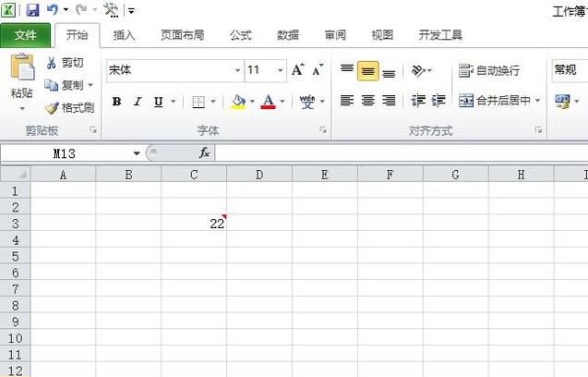The image size is (588, 377).
Task: Click the Paste clipboard icon
Action: pyautogui.click(x=22, y=67)
